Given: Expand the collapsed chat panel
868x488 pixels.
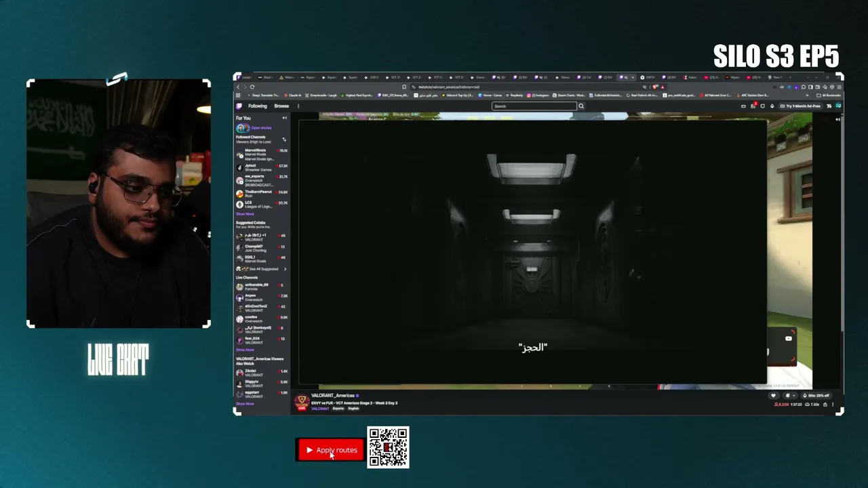Looking at the screenshot, I should [x=838, y=119].
